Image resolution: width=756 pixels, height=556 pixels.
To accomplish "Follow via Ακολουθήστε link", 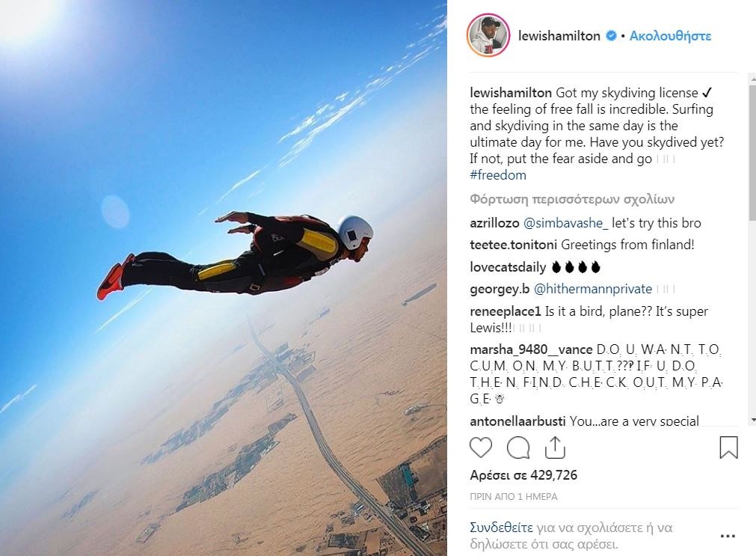I will click(670, 36).
